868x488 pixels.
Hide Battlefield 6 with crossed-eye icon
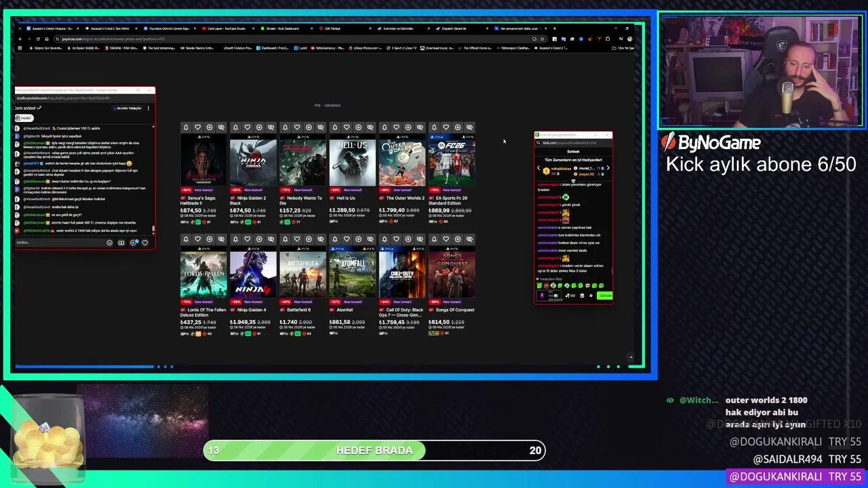[x=319, y=239]
